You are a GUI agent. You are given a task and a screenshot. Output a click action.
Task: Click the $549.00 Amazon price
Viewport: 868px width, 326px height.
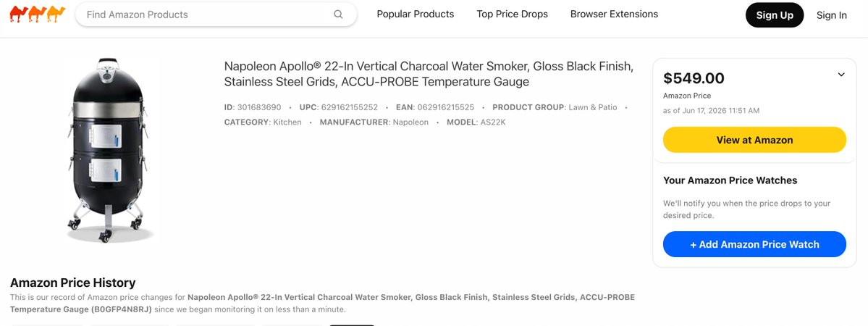(x=694, y=78)
